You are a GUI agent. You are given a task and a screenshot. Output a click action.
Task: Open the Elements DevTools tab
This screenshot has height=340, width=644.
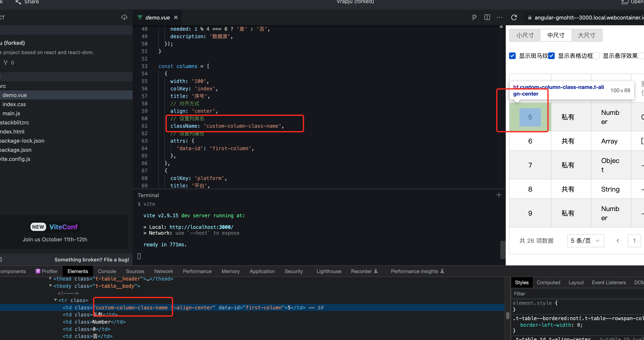(78, 271)
